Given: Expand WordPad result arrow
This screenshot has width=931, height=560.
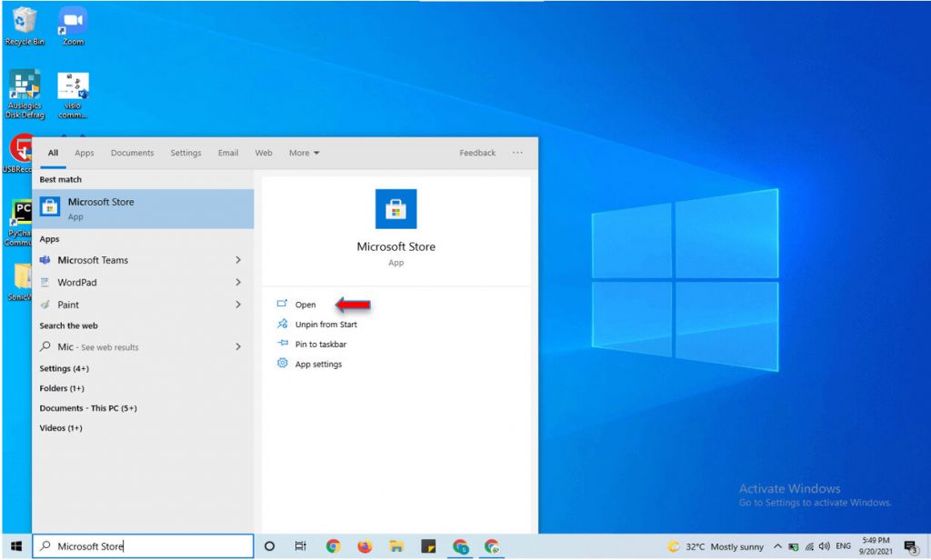Looking at the screenshot, I should (238, 282).
